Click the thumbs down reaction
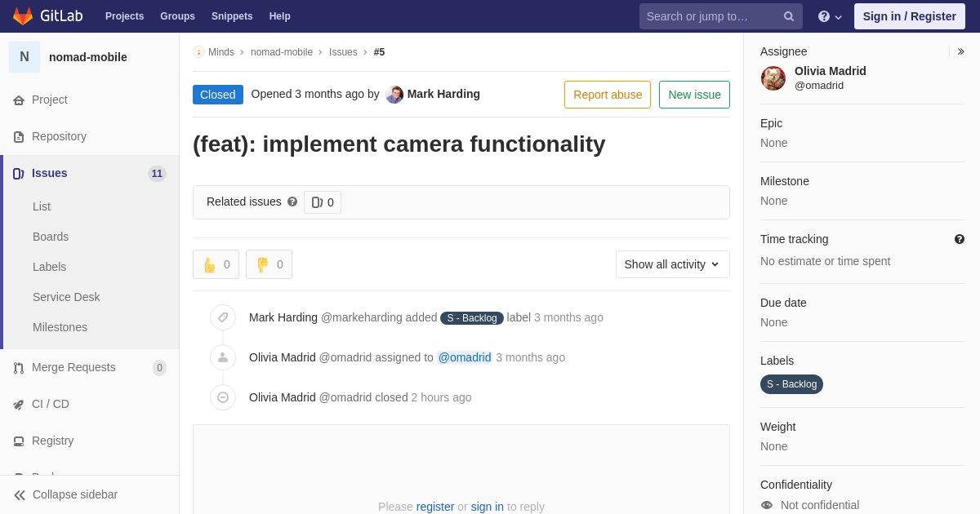The width and height of the screenshot is (980, 514). click(x=269, y=264)
